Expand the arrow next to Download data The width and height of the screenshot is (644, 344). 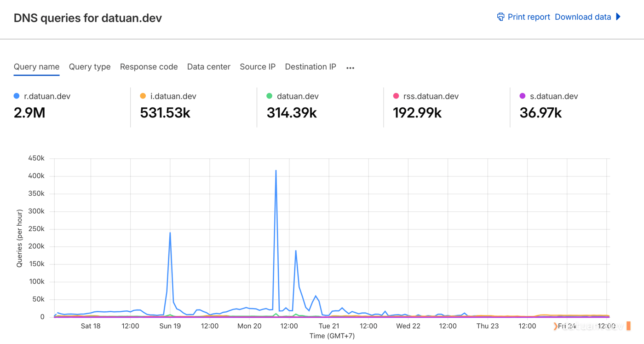tap(618, 17)
